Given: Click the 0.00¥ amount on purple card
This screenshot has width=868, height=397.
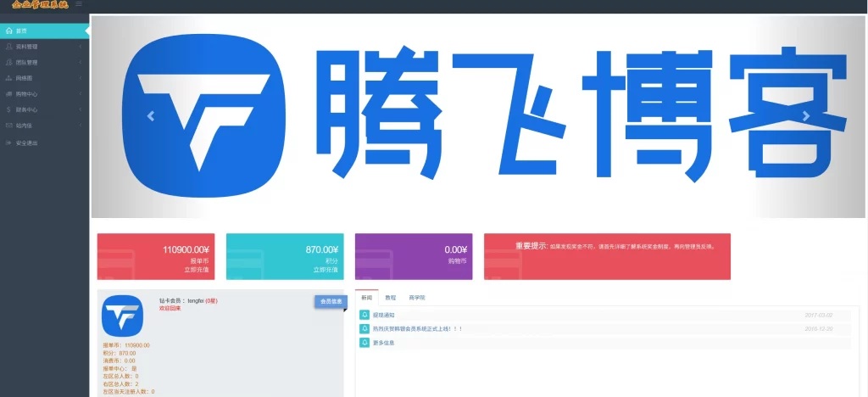Looking at the screenshot, I should (455, 249).
